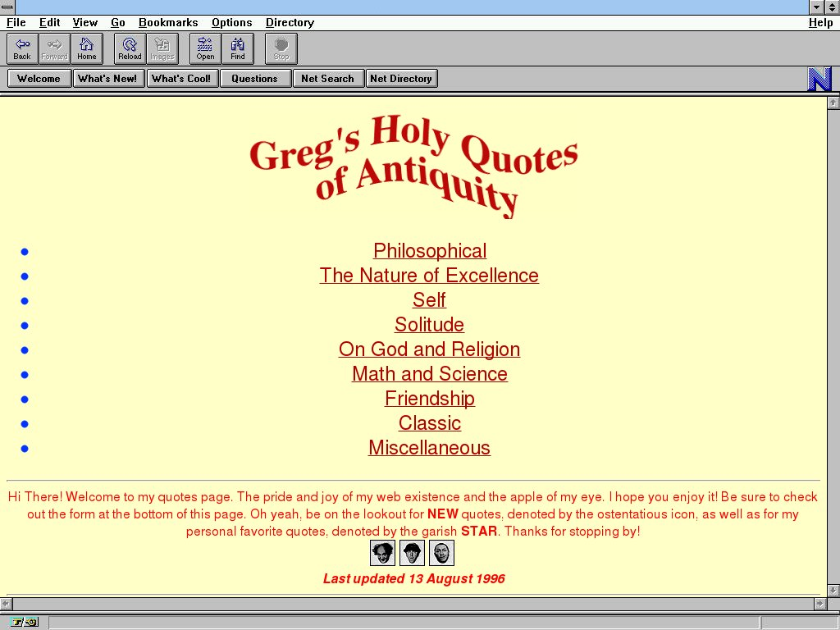Click the Back toolbar icon
Viewport: 840px width, 630px height.
click(x=22, y=48)
